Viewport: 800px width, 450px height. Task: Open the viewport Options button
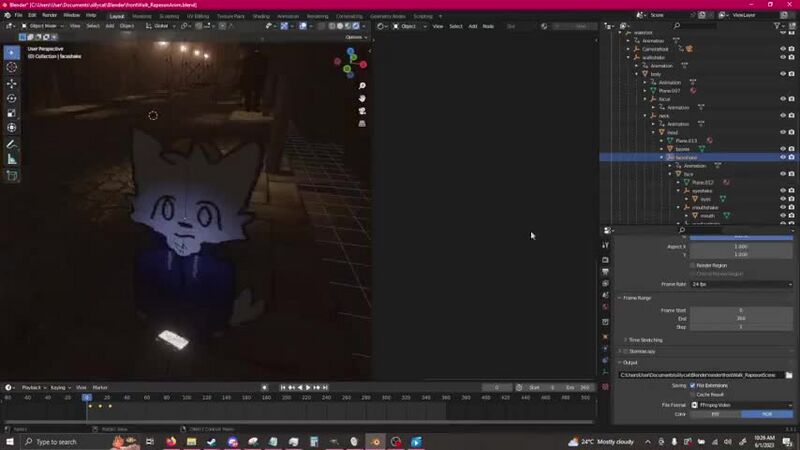(x=355, y=37)
